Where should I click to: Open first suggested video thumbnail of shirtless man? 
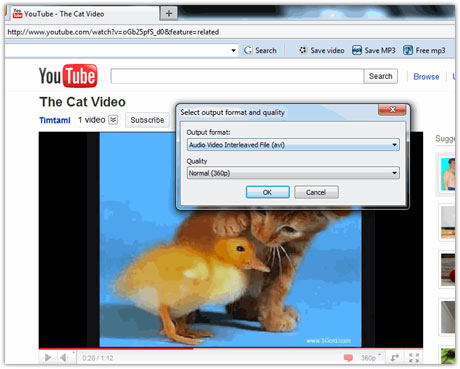click(448, 174)
